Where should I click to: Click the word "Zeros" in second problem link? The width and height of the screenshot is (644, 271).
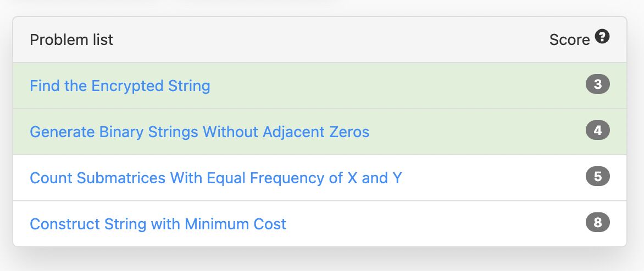(350, 132)
